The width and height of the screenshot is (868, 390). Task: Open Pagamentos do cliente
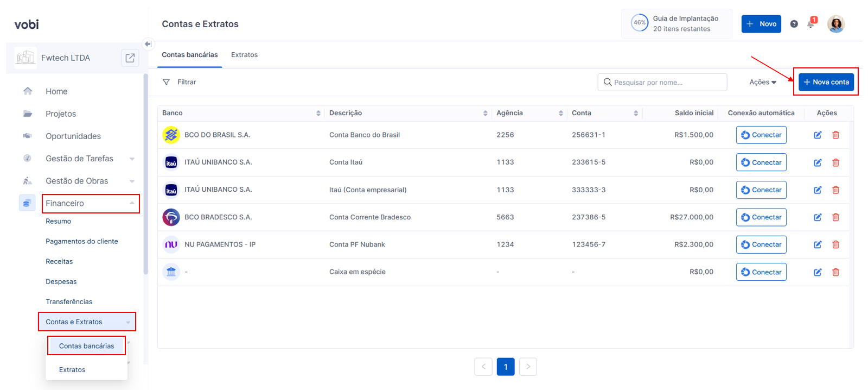coord(82,241)
